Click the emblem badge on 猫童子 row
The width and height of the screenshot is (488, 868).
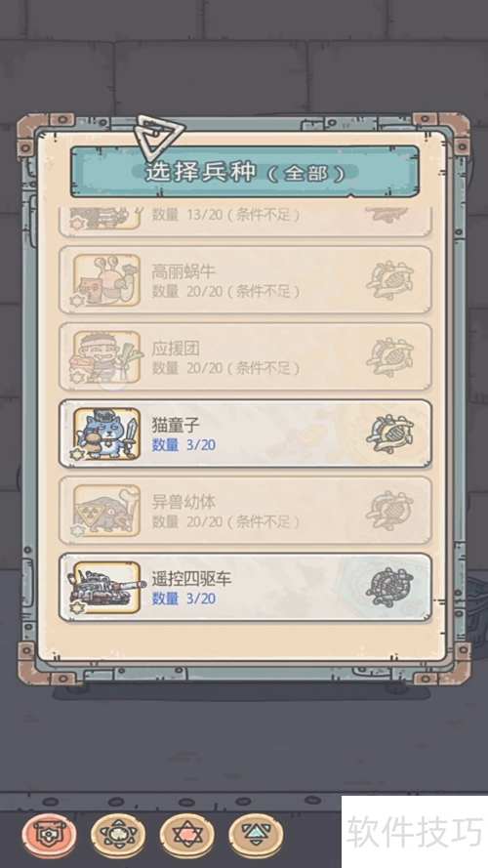click(x=390, y=434)
